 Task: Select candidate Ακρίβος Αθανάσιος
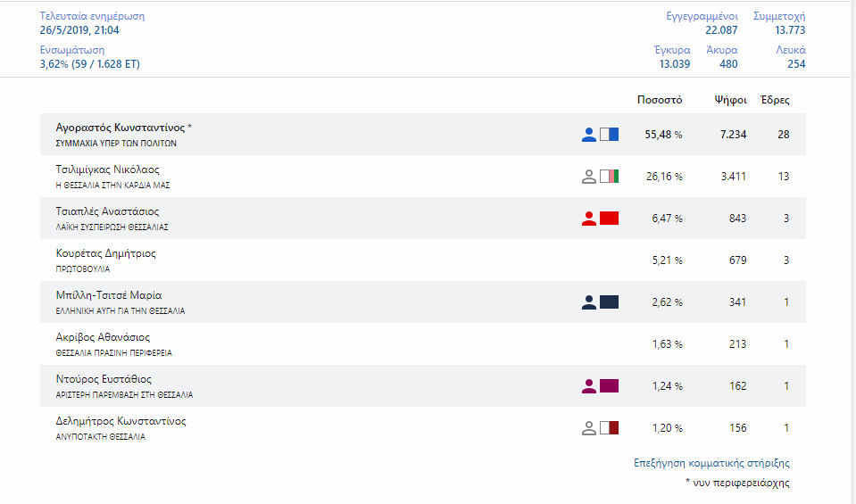pyautogui.click(x=103, y=338)
